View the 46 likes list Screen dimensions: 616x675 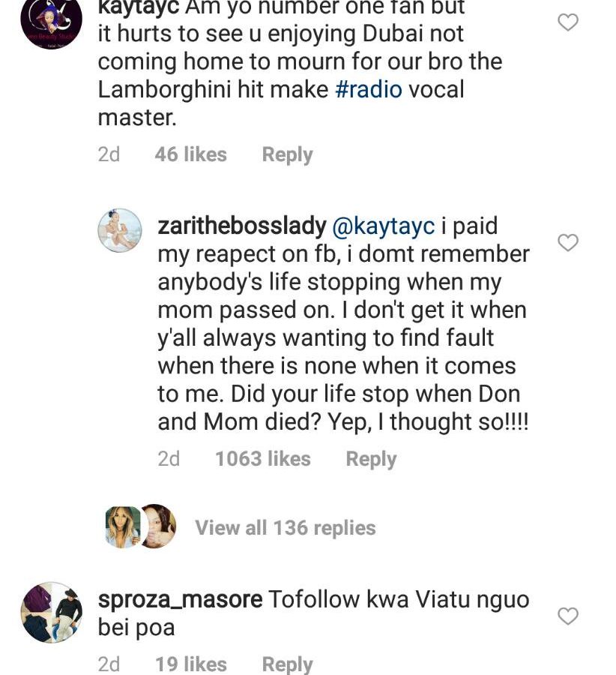coord(190,154)
